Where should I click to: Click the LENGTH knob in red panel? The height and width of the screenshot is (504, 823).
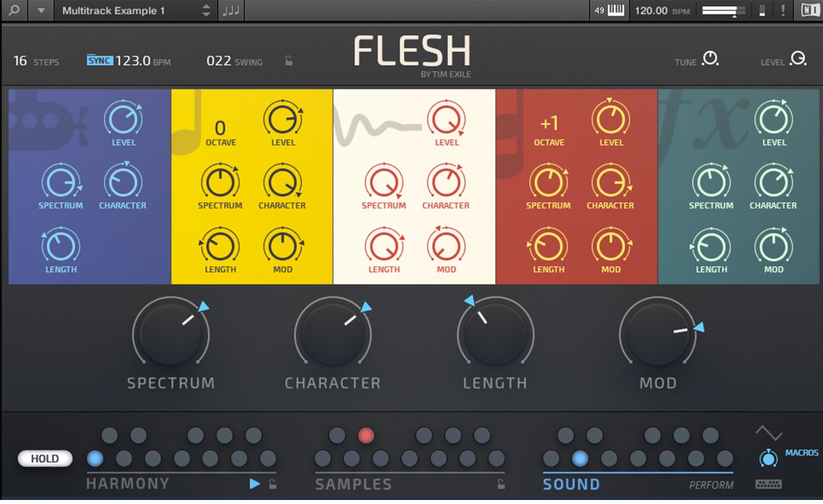pos(549,246)
